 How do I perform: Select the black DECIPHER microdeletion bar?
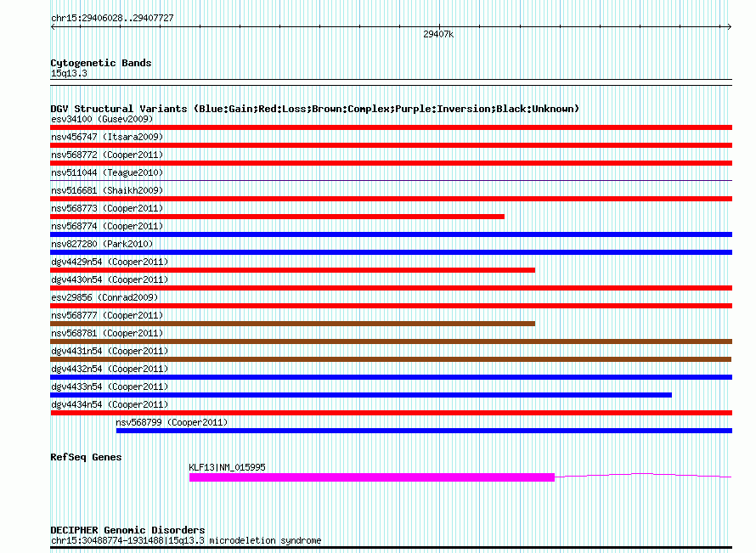tap(391, 548)
